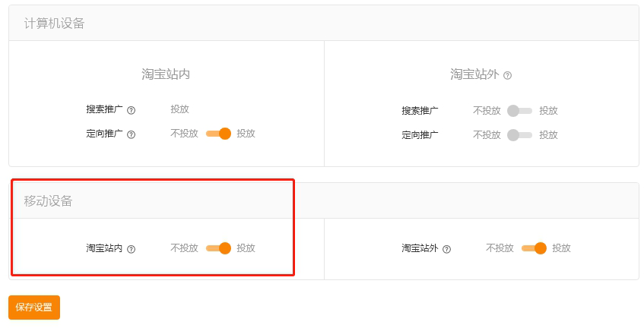Enable 搜索推广 toggle under 计算机设备 淘宝站外
This screenshot has width=644, height=328.
(519, 111)
